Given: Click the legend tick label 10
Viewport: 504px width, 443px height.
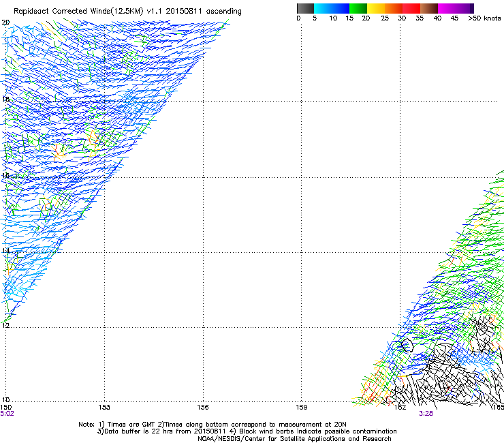Looking at the screenshot, I should tap(333, 18).
